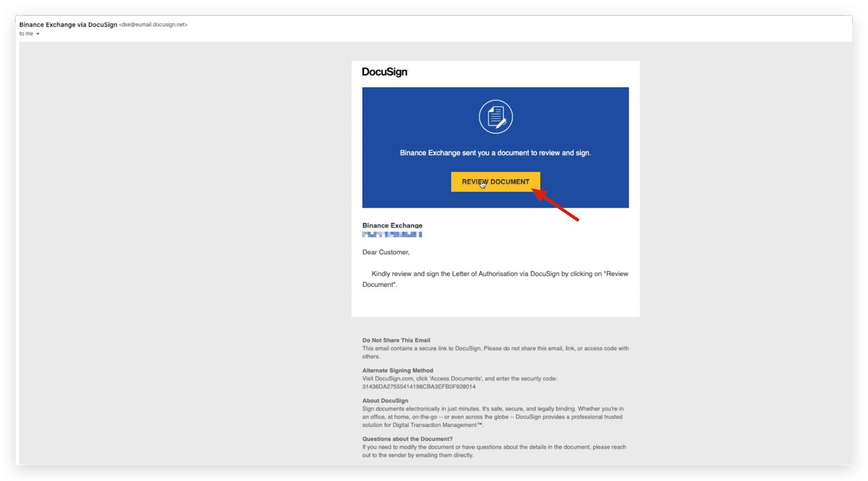Click the bold "Binance Exchange" name in body
The image size is (868, 481).
click(x=392, y=226)
